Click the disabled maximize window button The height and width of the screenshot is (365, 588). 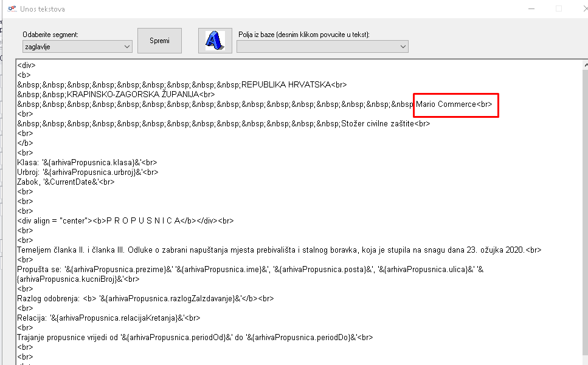[558, 9]
